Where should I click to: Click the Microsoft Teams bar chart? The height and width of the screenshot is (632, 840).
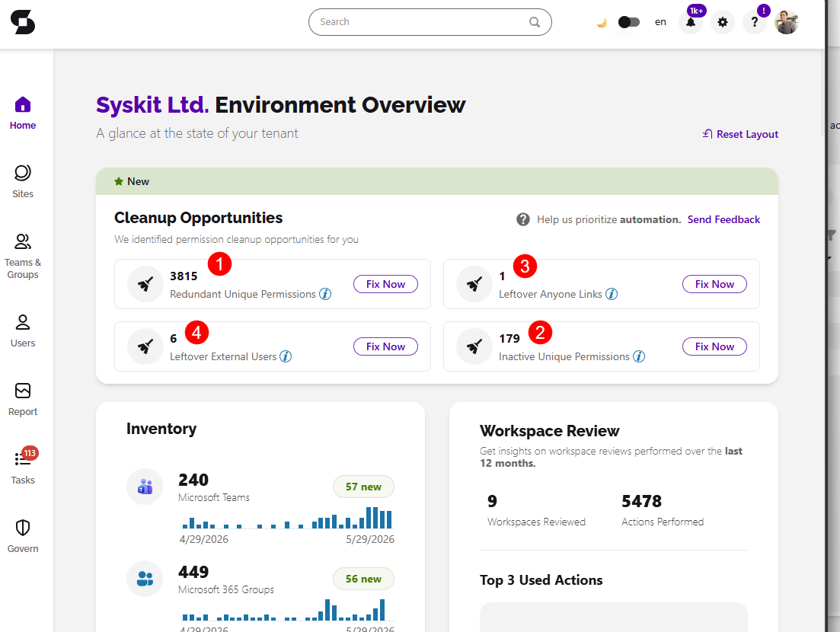click(x=287, y=518)
